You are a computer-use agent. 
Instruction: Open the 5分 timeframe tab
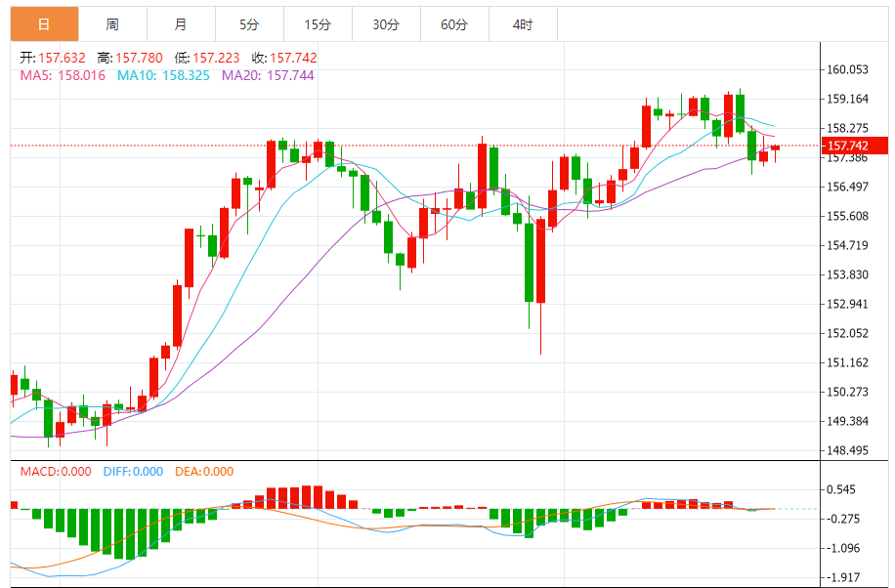(249, 24)
